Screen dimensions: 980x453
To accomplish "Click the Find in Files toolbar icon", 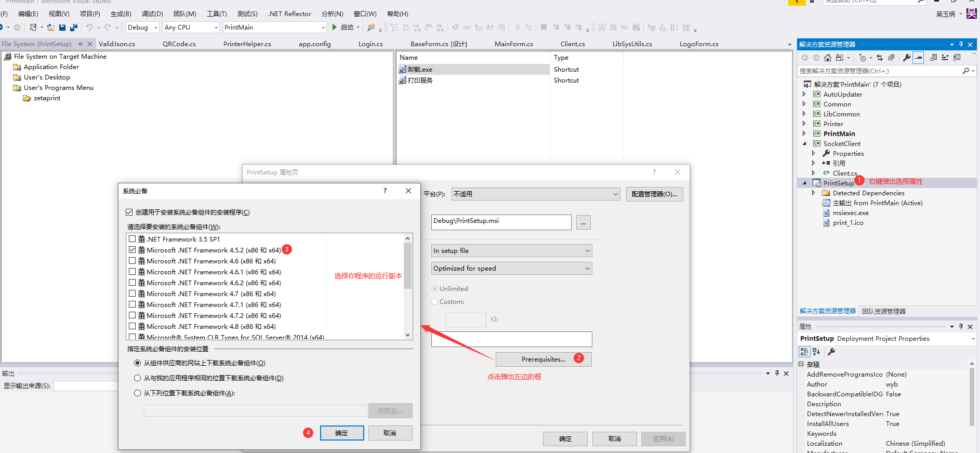I will [x=370, y=28].
